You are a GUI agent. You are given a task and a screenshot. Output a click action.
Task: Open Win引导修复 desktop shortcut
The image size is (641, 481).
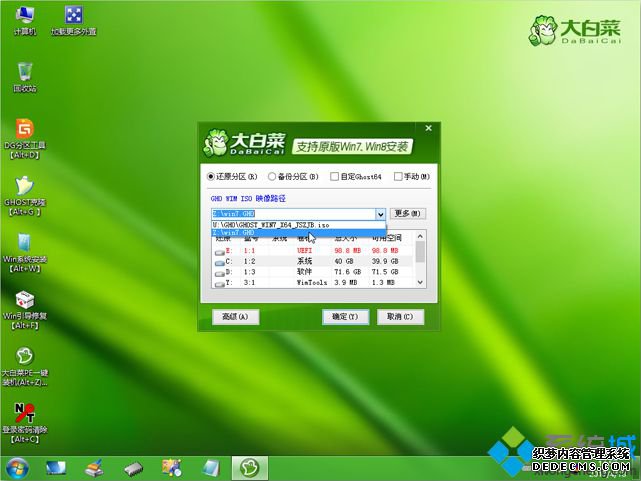pos(25,310)
